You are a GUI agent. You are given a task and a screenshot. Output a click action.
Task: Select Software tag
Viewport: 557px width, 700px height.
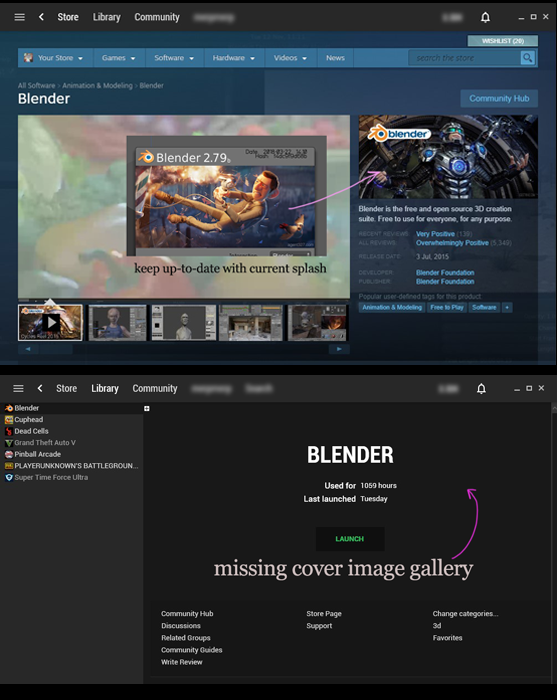pos(484,307)
